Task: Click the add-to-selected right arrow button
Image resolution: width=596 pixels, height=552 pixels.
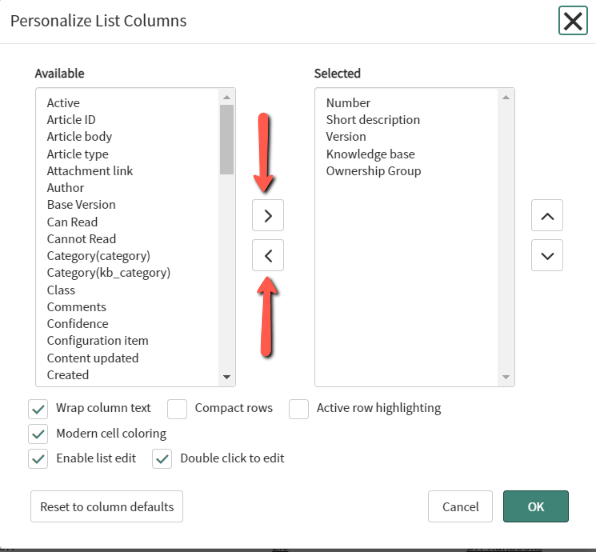Action: (x=268, y=215)
